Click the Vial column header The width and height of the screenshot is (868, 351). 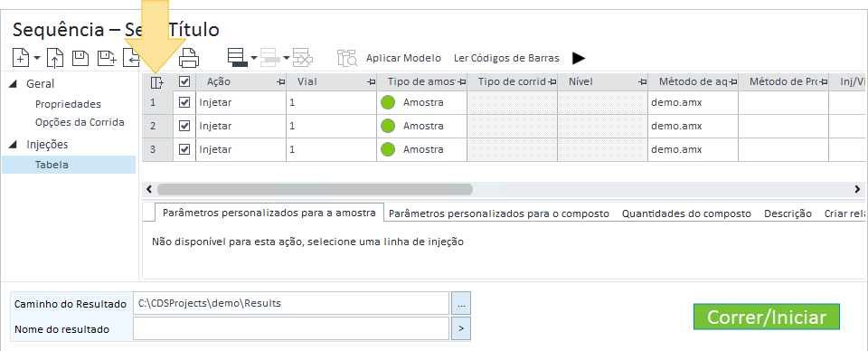(x=331, y=82)
